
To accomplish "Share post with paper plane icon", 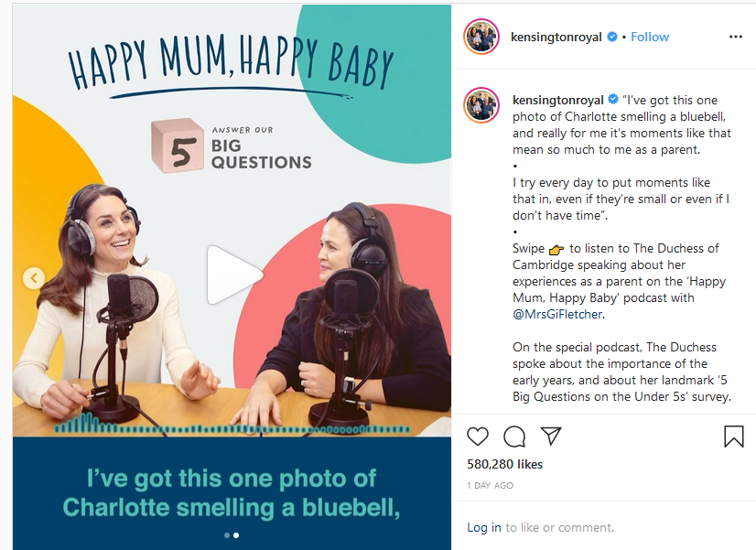I will pyautogui.click(x=551, y=436).
